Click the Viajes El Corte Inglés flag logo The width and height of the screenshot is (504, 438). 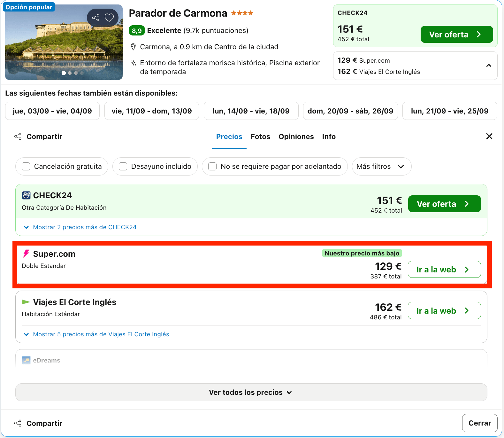point(26,302)
